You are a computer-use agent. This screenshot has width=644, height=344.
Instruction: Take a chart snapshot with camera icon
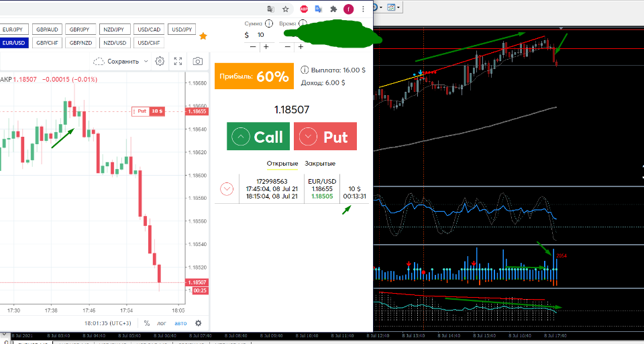197,62
